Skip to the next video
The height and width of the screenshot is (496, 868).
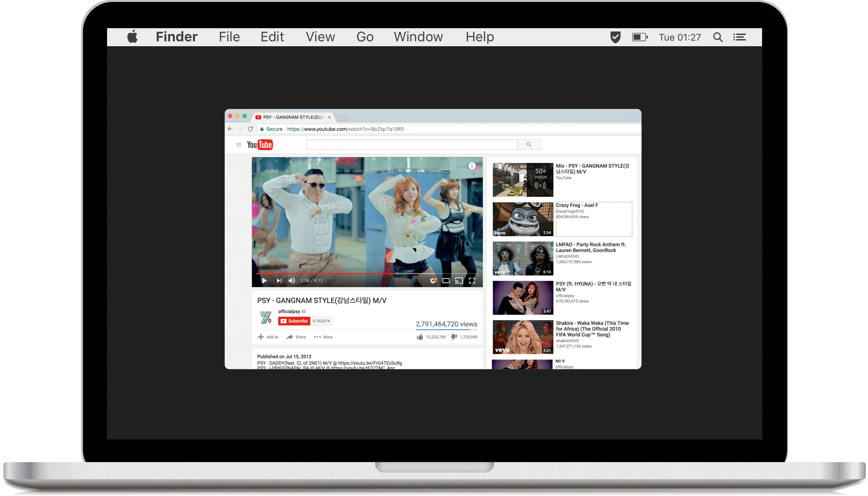[279, 280]
